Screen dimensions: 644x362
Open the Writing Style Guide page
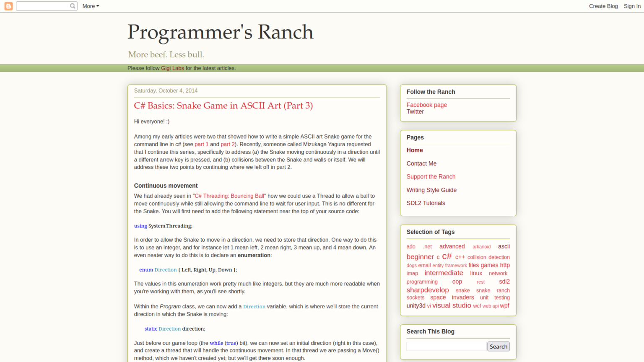pyautogui.click(x=431, y=190)
